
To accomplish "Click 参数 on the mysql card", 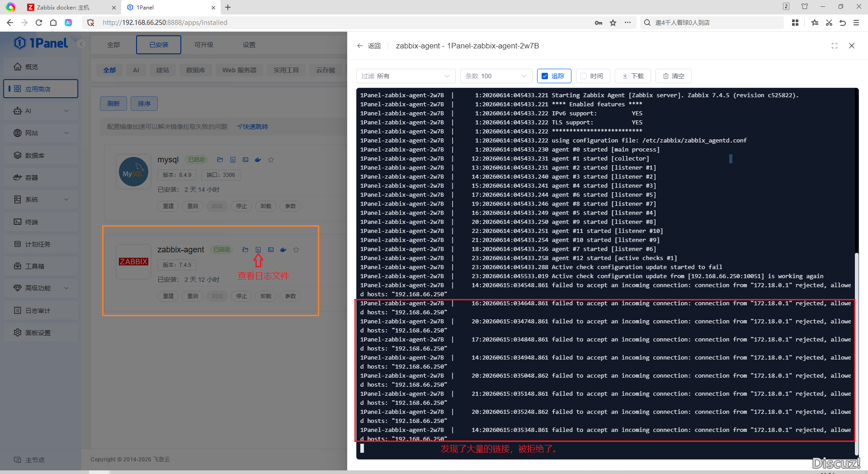I will (x=290, y=206).
